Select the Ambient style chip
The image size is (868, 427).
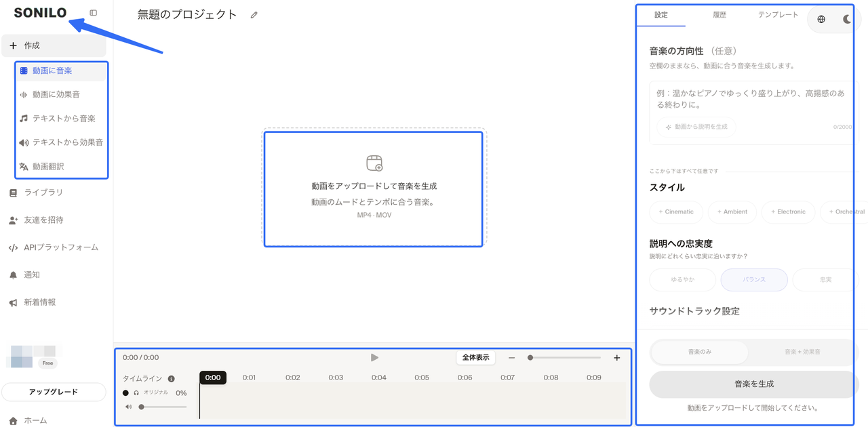(x=732, y=212)
